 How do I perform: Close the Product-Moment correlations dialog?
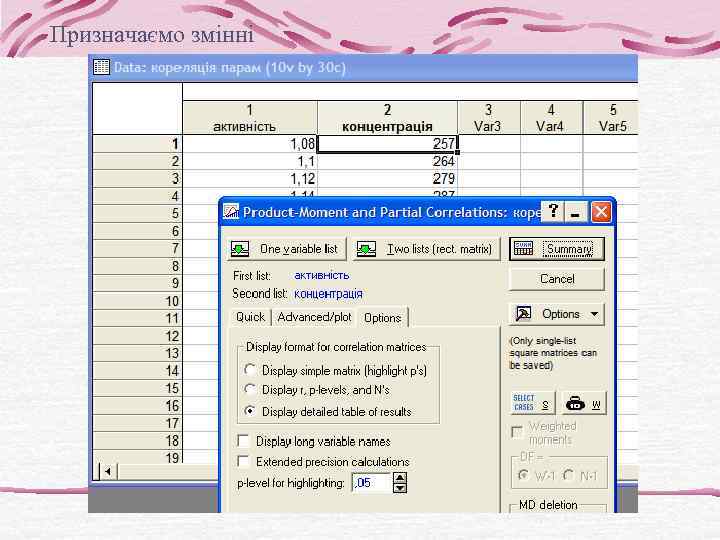pos(601,212)
